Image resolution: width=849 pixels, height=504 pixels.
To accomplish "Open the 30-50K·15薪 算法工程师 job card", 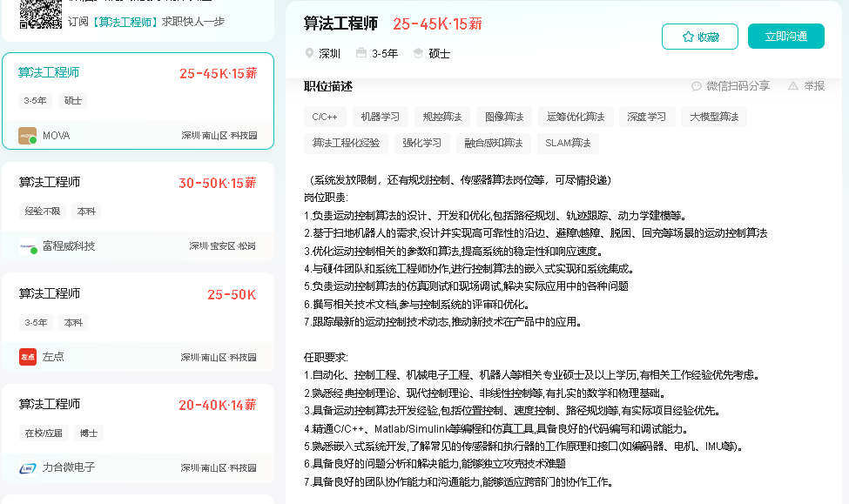I will pyautogui.click(x=138, y=212).
